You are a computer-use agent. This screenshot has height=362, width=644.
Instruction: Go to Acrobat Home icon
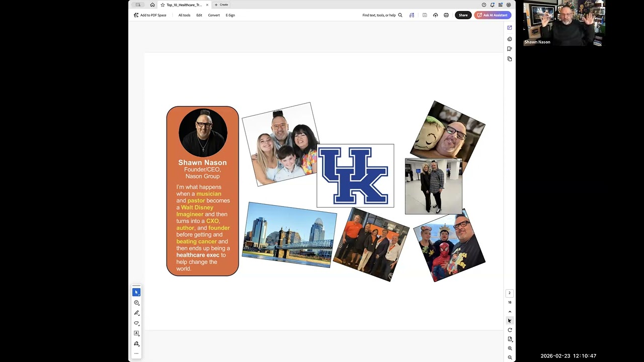(x=152, y=5)
